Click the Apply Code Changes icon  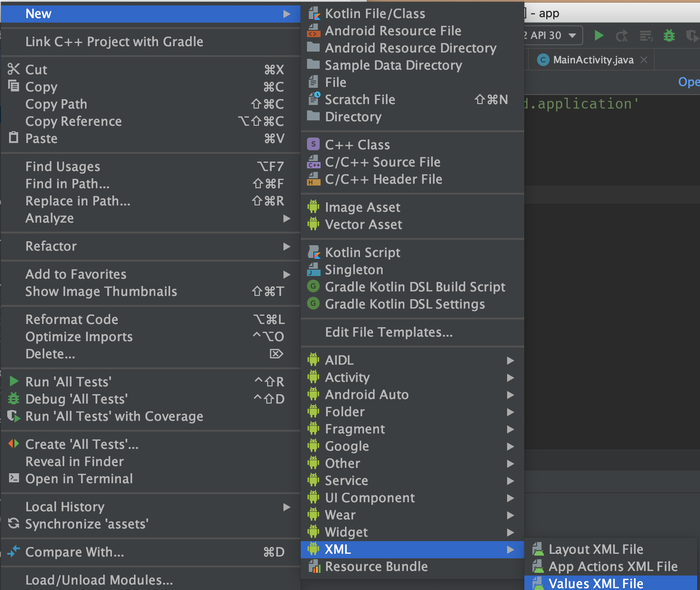coord(645,35)
